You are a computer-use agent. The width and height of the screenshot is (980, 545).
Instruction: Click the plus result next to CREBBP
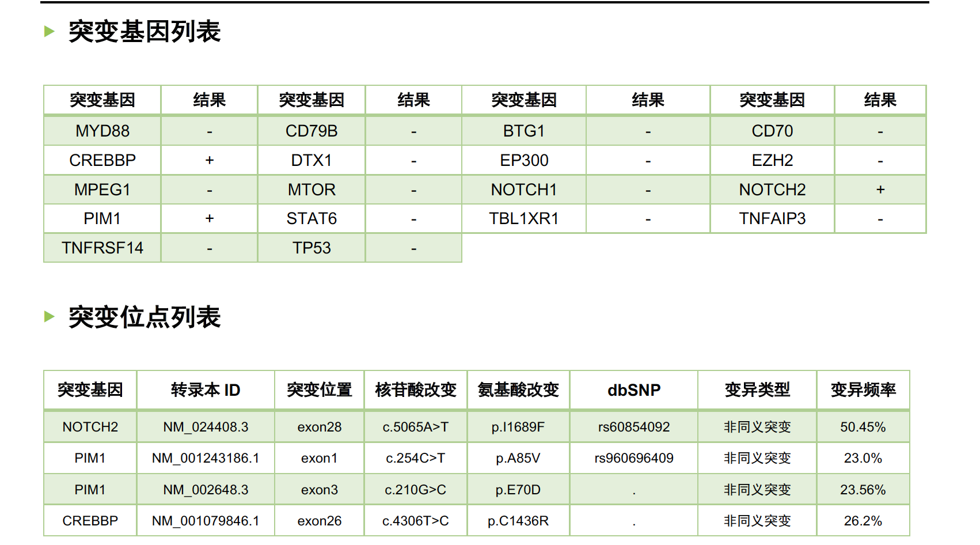[210, 160]
